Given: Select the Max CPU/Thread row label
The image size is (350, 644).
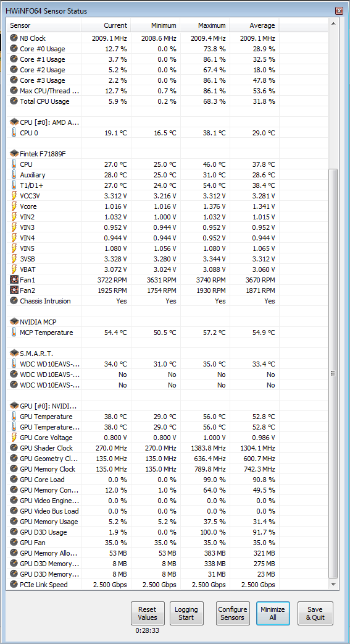Looking at the screenshot, I should click(49, 91).
